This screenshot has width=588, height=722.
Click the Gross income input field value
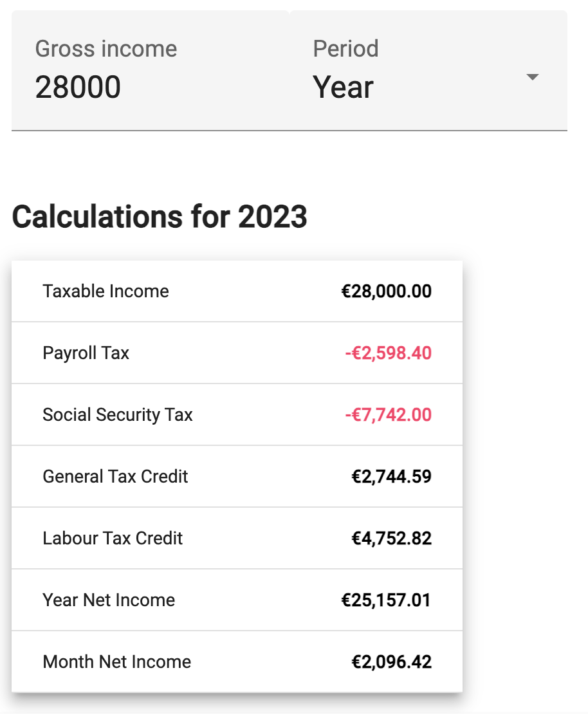[78, 88]
